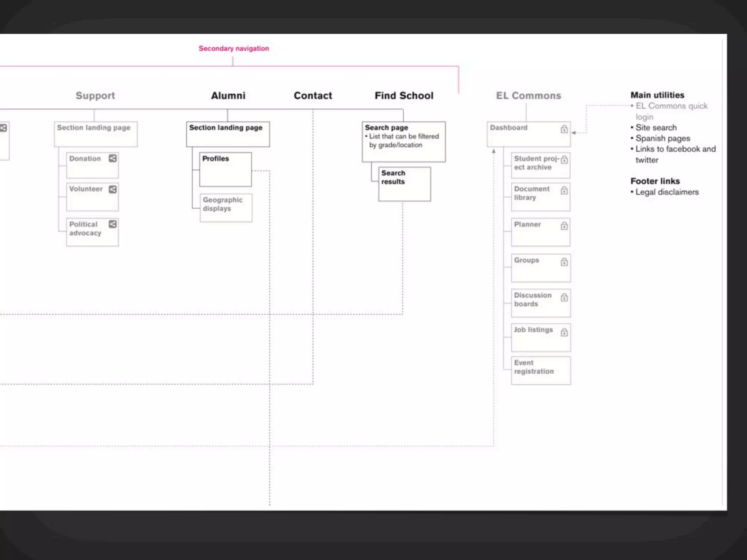Open the Contact navigation heading
The height and width of the screenshot is (560, 747).
point(313,96)
